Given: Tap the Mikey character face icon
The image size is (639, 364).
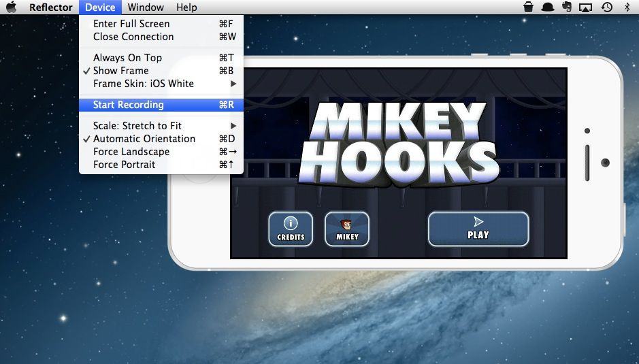Looking at the screenshot, I should (x=347, y=225).
